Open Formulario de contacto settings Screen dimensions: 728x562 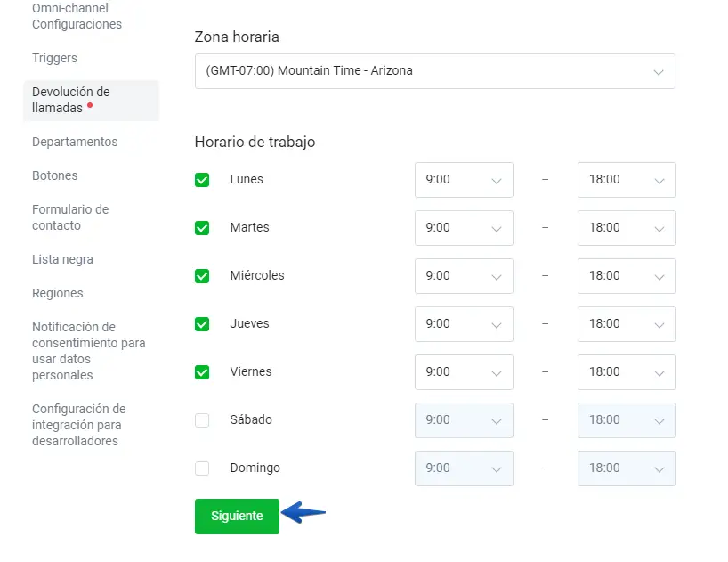pos(70,217)
